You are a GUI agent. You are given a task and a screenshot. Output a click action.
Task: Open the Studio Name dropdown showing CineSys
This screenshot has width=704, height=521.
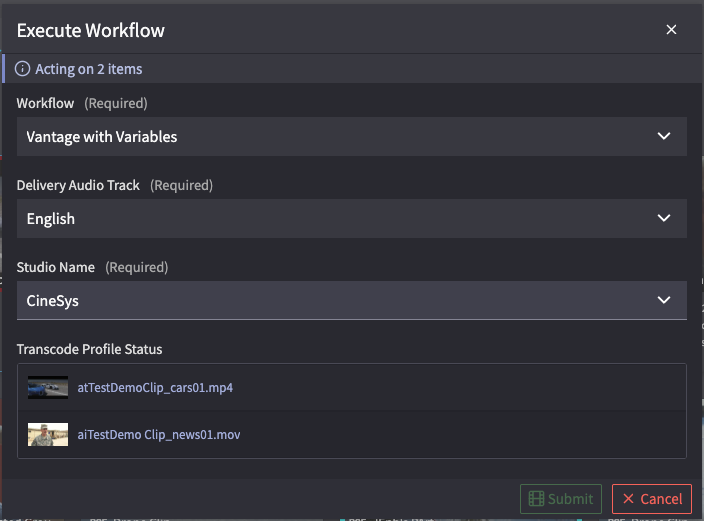[x=352, y=300]
